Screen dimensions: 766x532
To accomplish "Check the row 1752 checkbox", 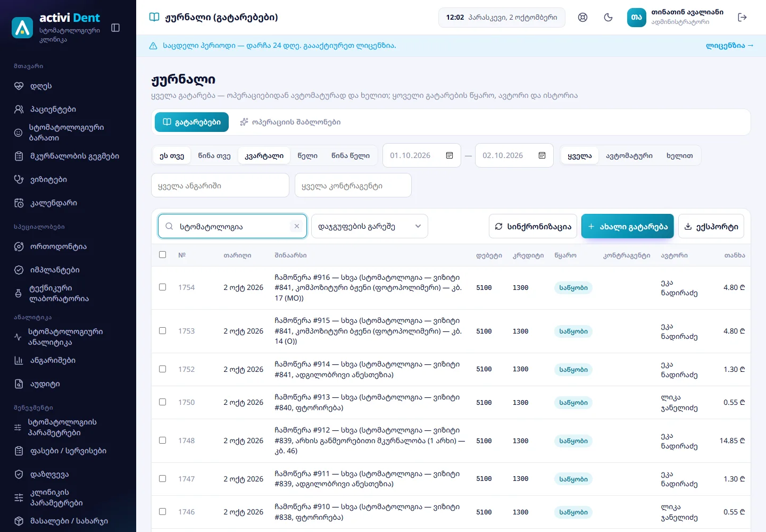I will pos(163,369).
